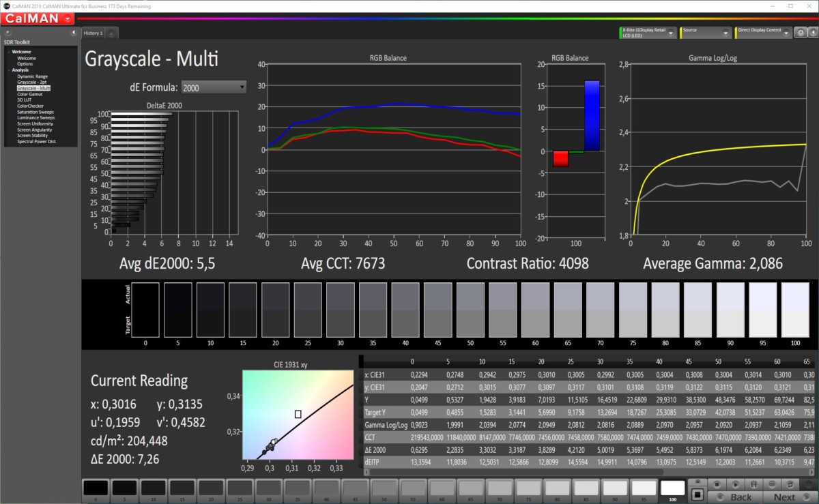This screenshot has height=504, width=819.
Task: Click the scroll-right arrow of data table
Action: (x=811, y=473)
